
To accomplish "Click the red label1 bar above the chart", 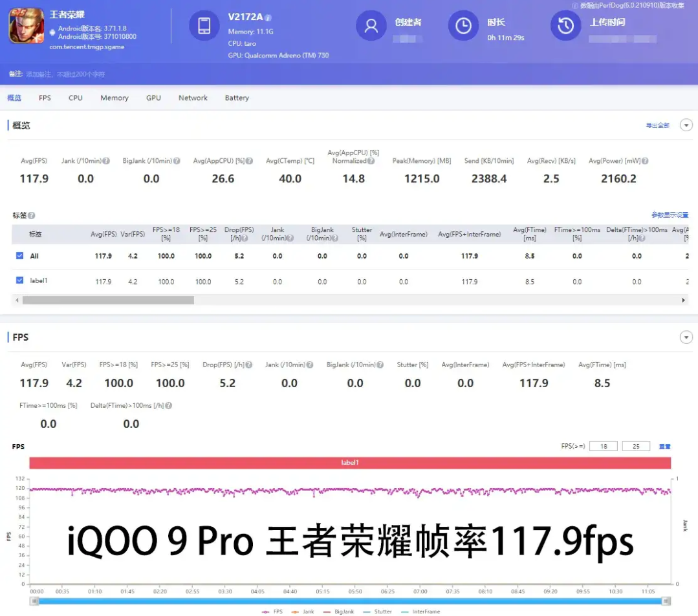I will 350,463.
